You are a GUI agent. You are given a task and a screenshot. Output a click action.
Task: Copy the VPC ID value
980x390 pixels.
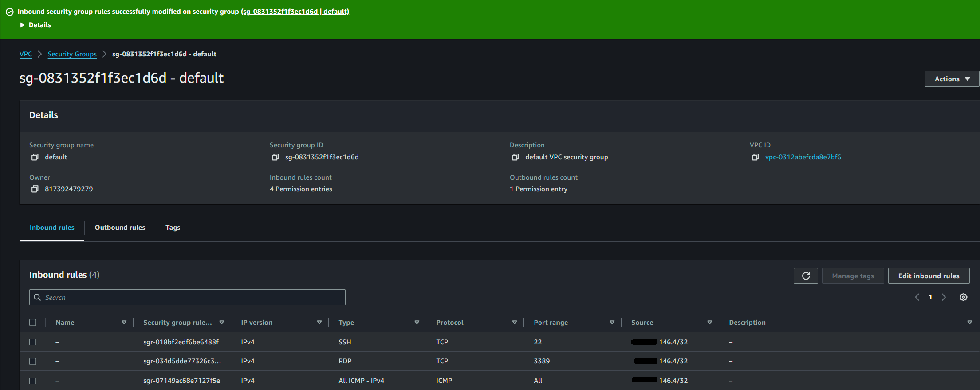[755, 157]
